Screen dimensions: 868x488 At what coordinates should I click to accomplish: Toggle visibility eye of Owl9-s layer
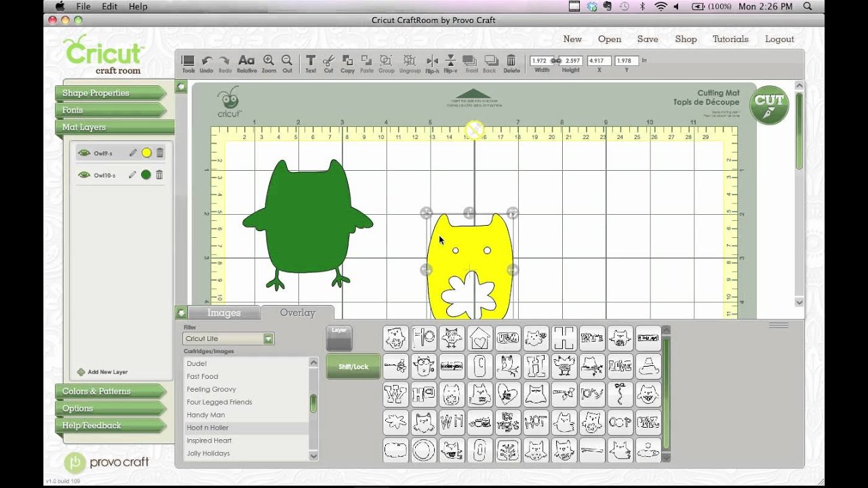[84, 153]
